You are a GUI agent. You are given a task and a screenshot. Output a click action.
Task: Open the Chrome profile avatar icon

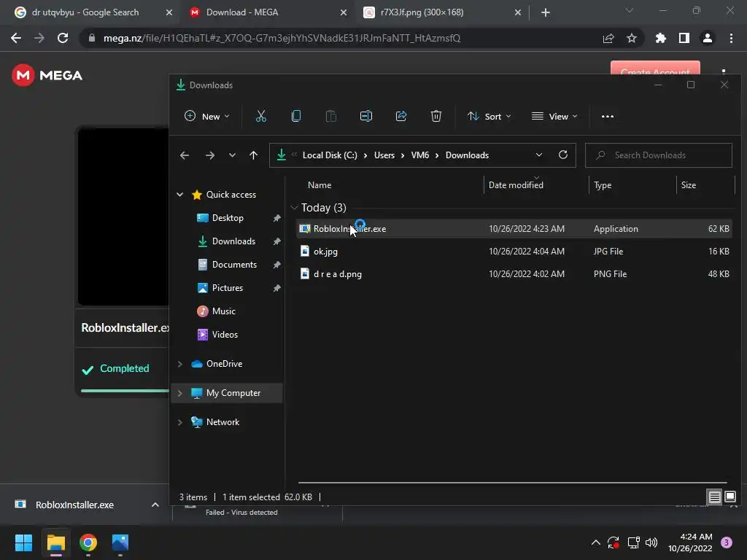coord(708,38)
